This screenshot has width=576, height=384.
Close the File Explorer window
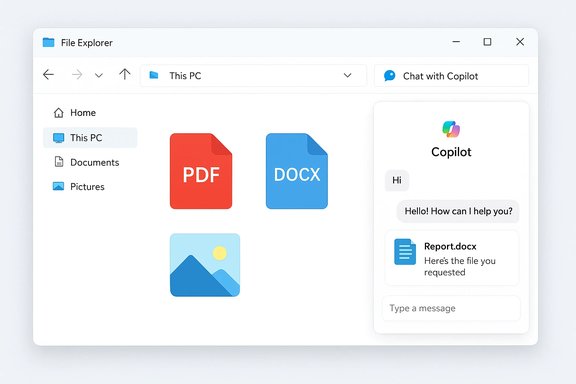point(520,42)
